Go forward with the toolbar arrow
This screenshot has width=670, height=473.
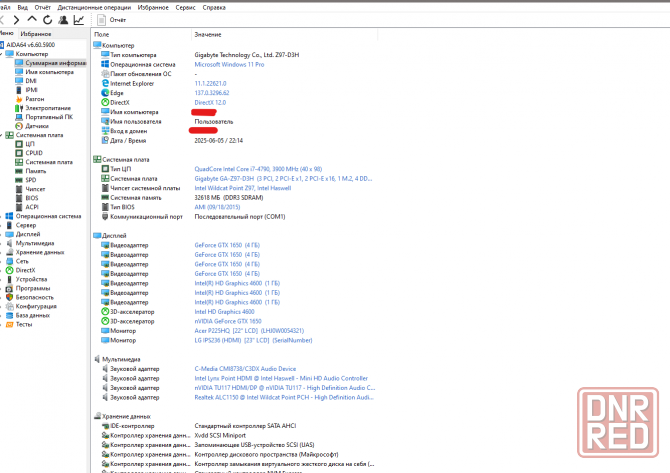pyautogui.click(x=16, y=20)
